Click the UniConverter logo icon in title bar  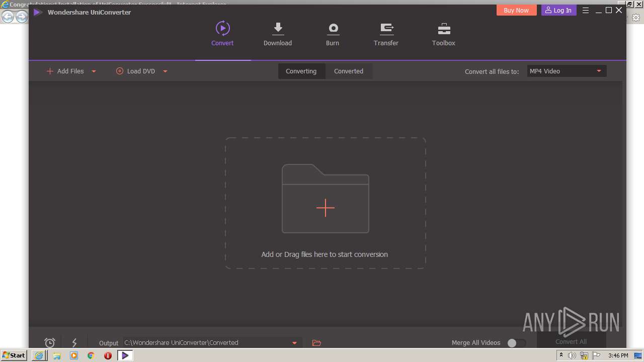coord(38,12)
